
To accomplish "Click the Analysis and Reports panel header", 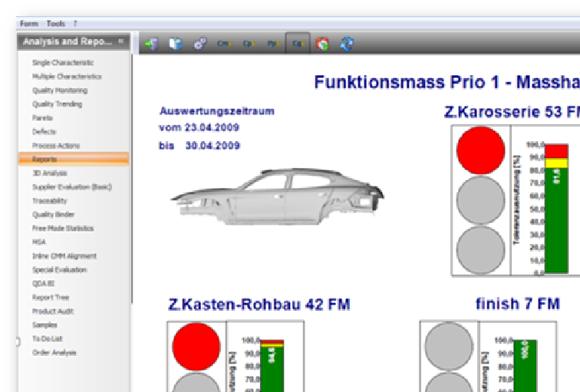I will click(74, 41).
